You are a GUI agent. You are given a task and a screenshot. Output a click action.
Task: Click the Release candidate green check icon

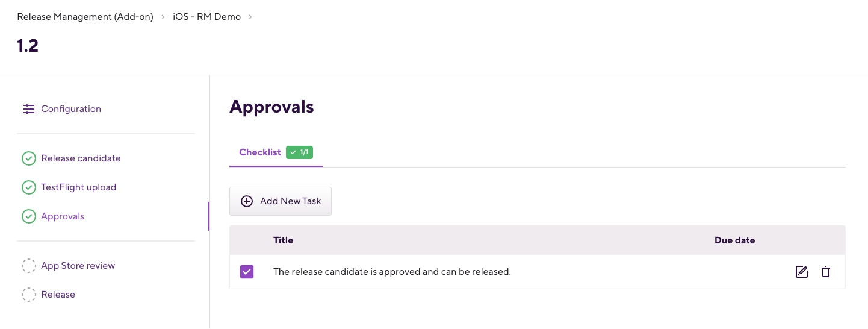point(29,158)
